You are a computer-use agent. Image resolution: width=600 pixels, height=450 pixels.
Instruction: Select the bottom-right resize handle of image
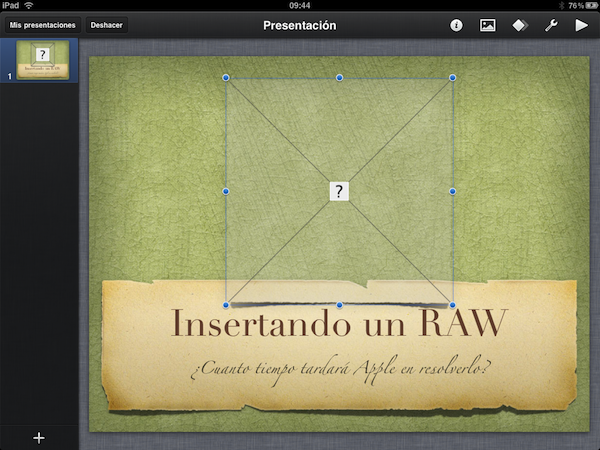[x=452, y=305]
